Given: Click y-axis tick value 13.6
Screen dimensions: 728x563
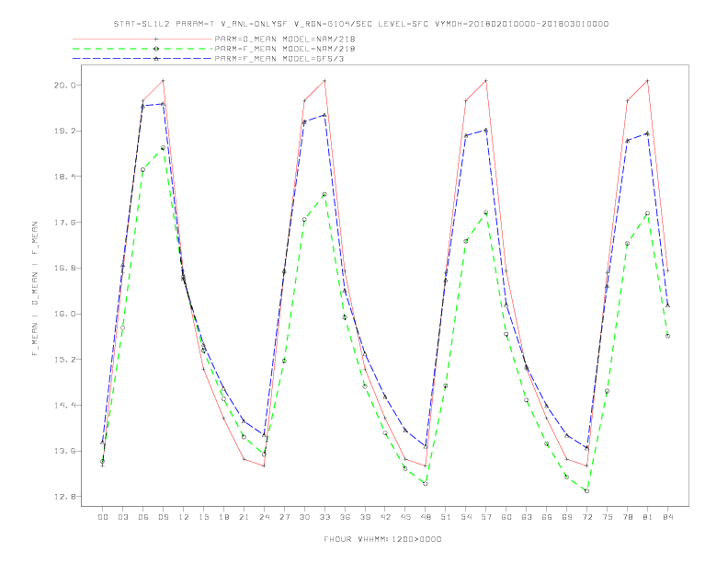Looking at the screenshot, I should [63, 451].
